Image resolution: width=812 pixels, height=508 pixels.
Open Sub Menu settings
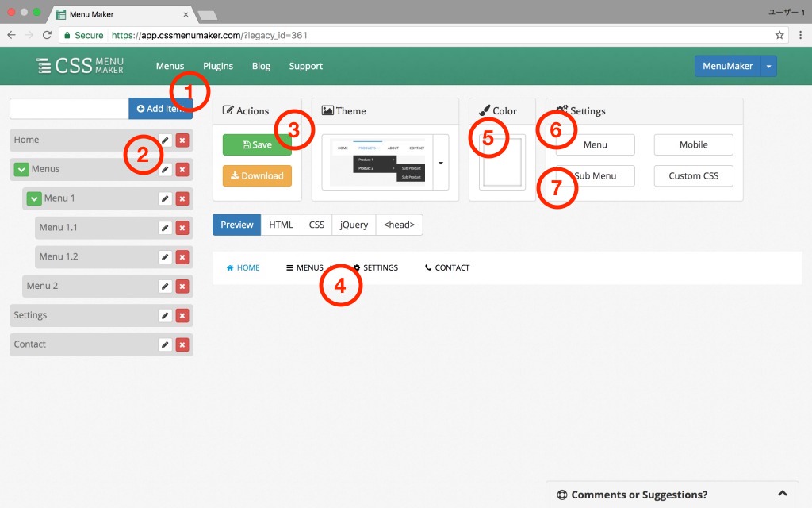point(595,175)
